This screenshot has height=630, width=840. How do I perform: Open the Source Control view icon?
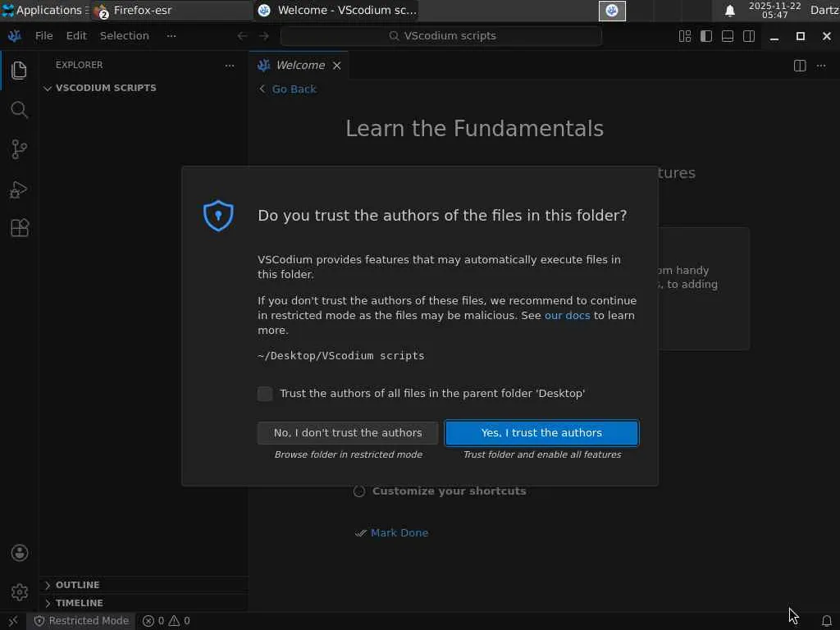pyautogui.click(x=19, y=149)
